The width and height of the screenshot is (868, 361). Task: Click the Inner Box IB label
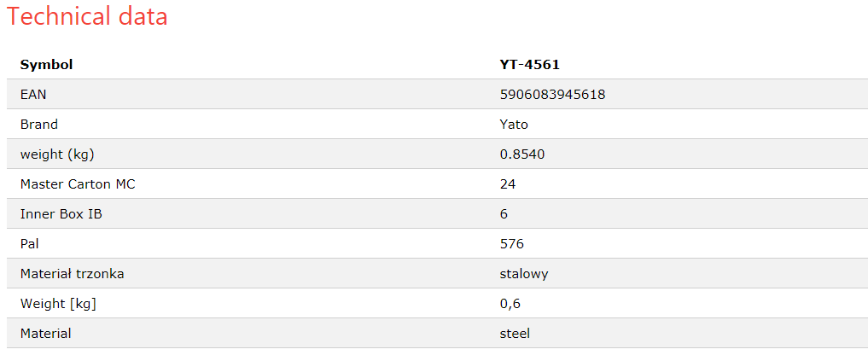[x=61, y=214]
